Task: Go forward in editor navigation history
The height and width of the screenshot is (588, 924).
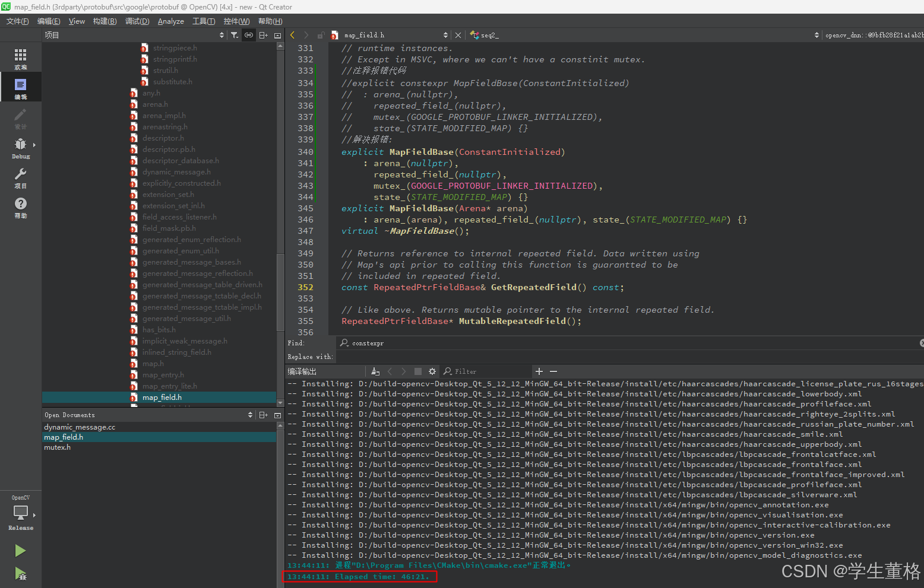Action: point(306,35)
